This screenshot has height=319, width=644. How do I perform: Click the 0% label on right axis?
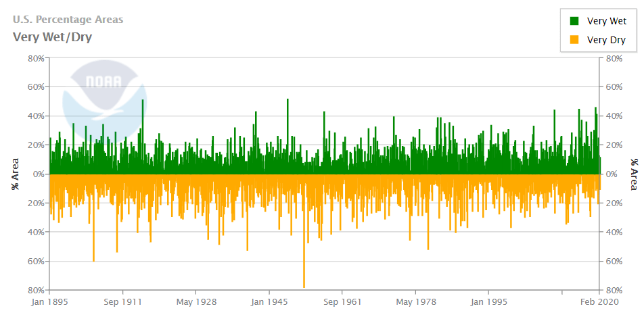(x=612, y=174)
